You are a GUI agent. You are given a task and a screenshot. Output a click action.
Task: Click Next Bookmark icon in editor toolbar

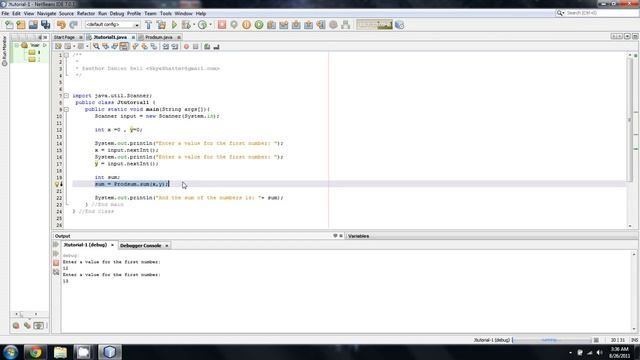coord(144,47)
